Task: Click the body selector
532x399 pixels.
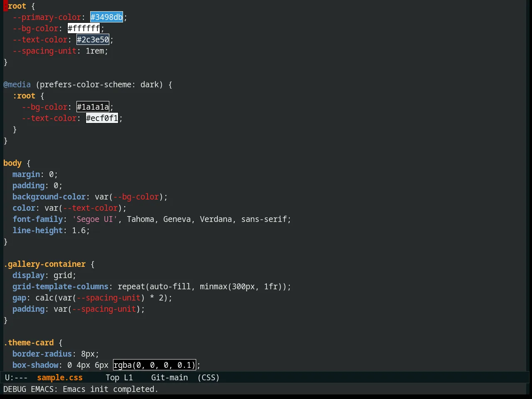Action: (12, 163)
